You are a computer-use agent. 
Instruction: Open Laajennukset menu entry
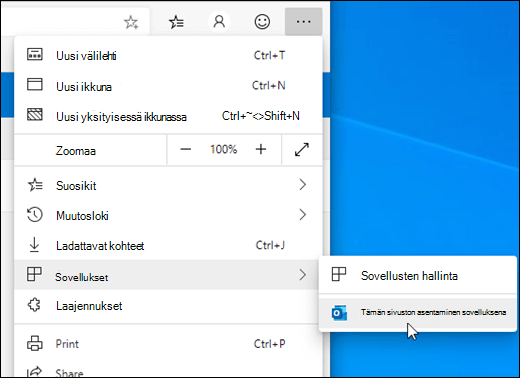tap(168, 306)
